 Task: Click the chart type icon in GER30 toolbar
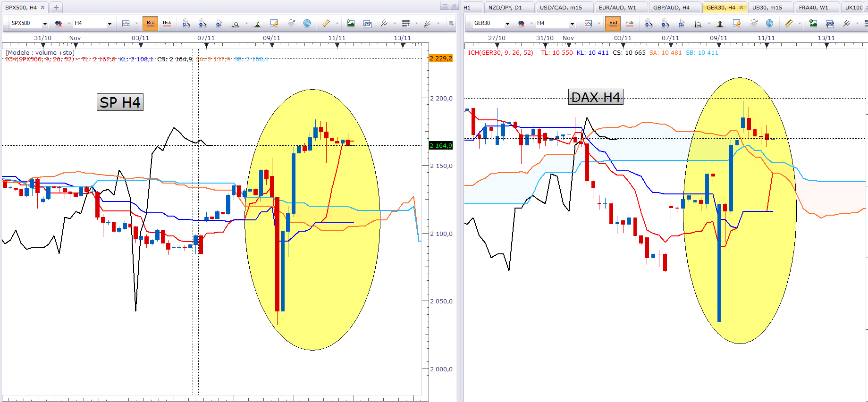(x=589, y=23)
